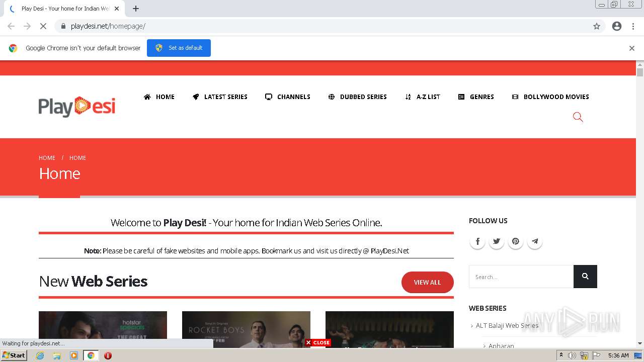This screenshot has height=362, width=644.
Task: Open A-Z LIST menu item
Action: 423,97
